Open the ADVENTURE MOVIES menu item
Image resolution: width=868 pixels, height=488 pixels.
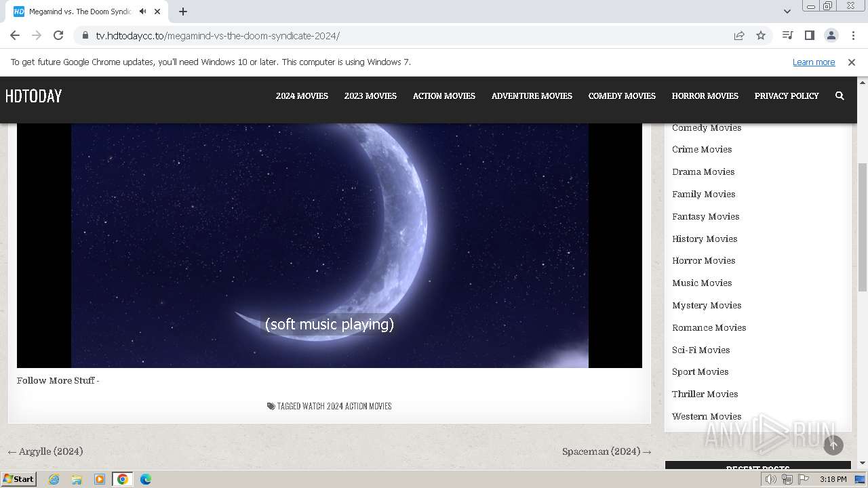[532, 96]
